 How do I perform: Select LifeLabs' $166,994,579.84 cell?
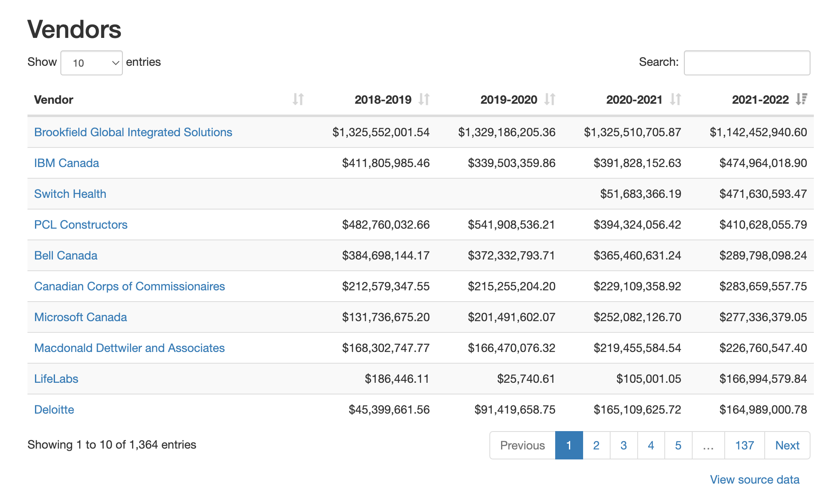coord(763,379)
